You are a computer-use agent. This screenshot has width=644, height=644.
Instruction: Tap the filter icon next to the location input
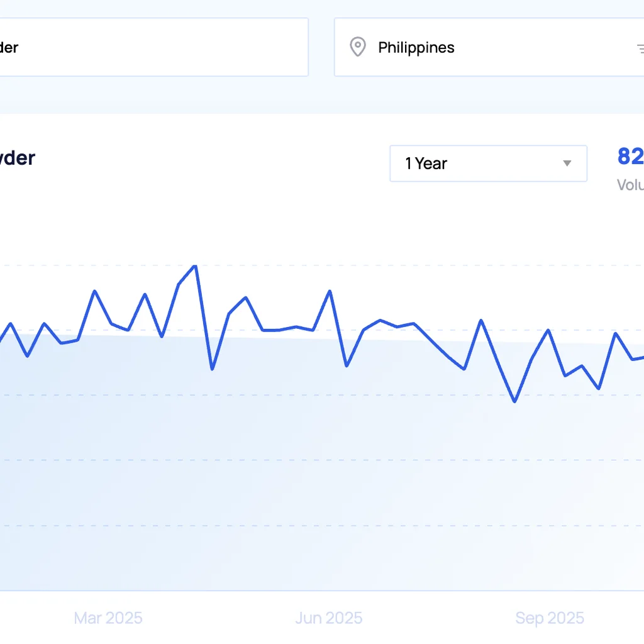[x=640, y=47]
